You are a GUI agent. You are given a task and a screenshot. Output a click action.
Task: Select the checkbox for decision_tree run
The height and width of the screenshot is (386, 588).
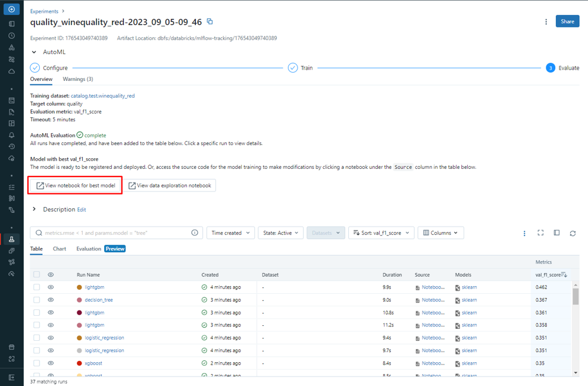tap(37, 300)
